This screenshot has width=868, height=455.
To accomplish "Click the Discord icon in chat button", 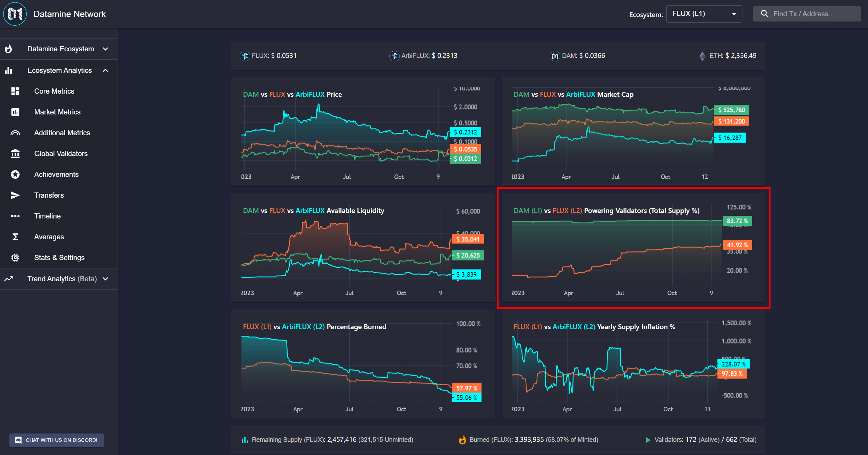I will coord(19,440).
